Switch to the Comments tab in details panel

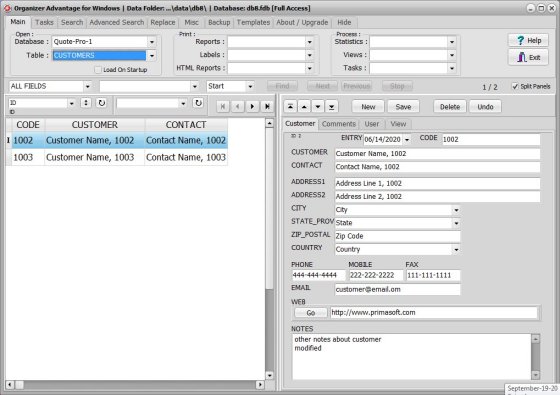339,124
